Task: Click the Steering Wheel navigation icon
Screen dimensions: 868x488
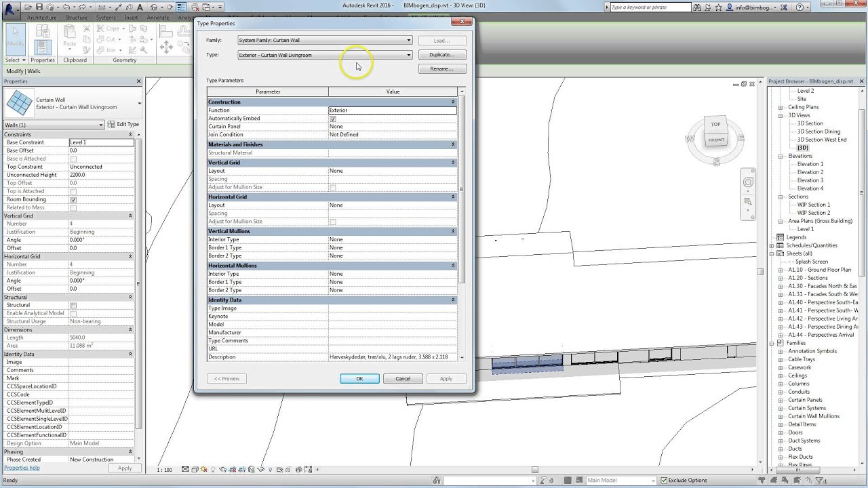Action: coord(748,182)
